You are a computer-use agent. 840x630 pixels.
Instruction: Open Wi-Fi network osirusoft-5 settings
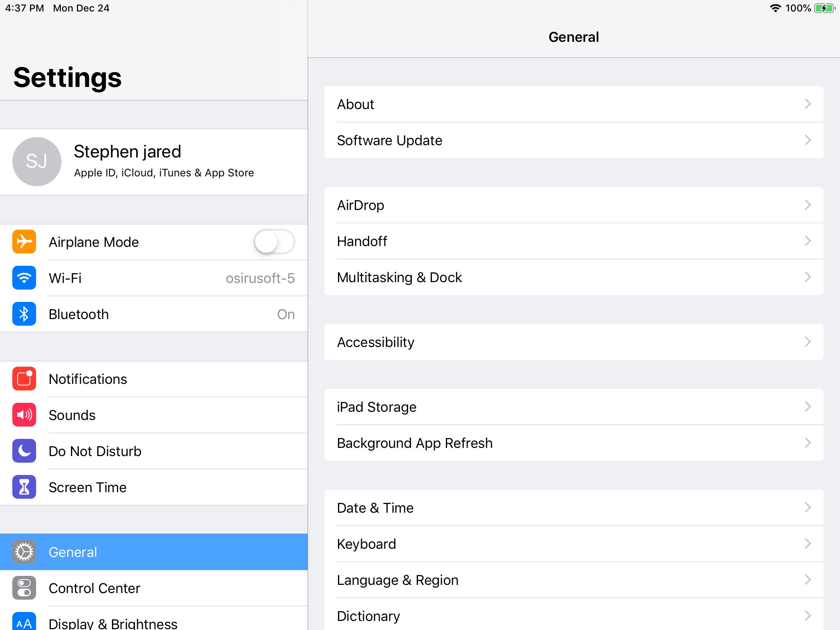154,278
